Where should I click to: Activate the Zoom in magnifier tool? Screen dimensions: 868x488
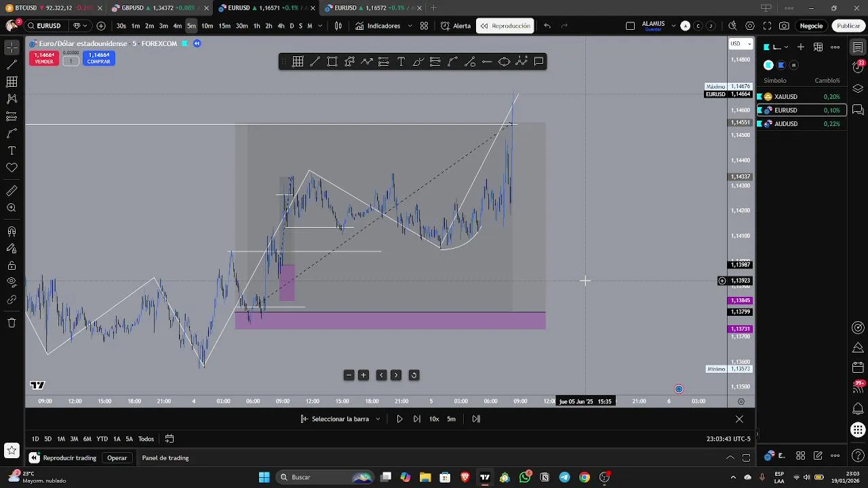(x=12, y=208)
